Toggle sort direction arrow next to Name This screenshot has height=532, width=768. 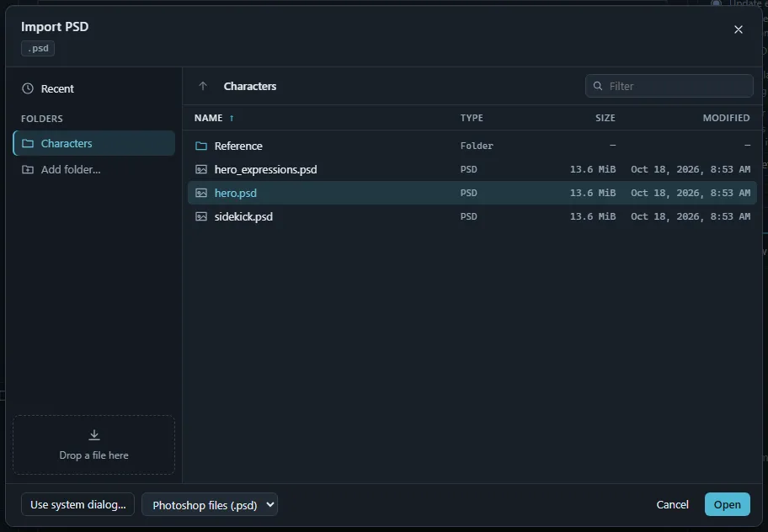coord(232,118)
